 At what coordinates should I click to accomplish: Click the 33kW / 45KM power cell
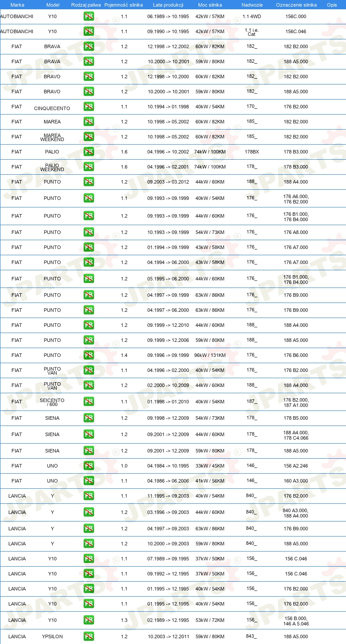click(x=210, y=466)
